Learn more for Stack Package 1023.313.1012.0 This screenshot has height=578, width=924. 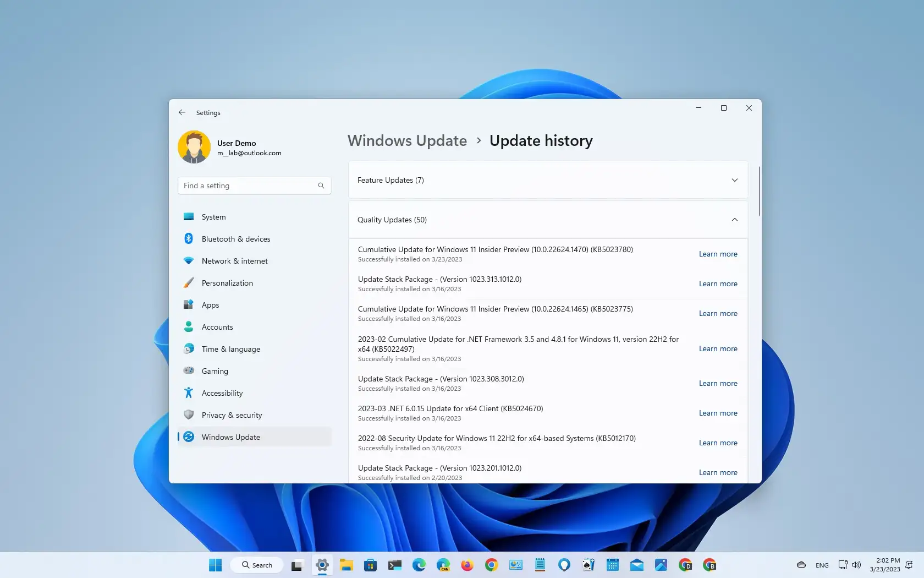[718, 283]
